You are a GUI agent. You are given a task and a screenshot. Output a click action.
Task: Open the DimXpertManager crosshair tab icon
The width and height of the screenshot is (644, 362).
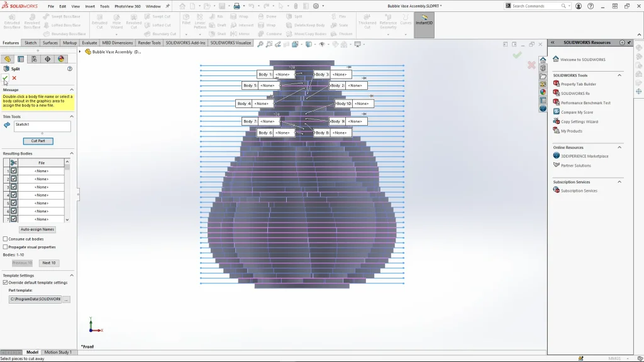pyautogui.click(x=48, y=59)
